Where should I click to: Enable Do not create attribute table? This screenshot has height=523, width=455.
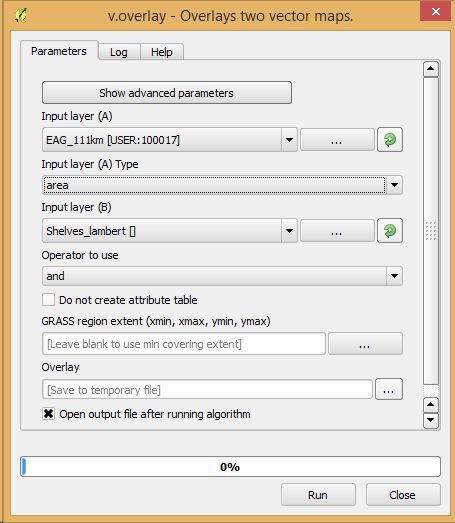click(x=48, y=300)
